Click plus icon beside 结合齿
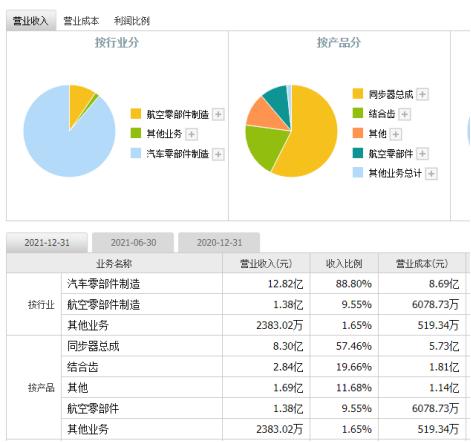The width and height of the screenshot is (471, 442). pyautogui.click(x=404, y=114)
